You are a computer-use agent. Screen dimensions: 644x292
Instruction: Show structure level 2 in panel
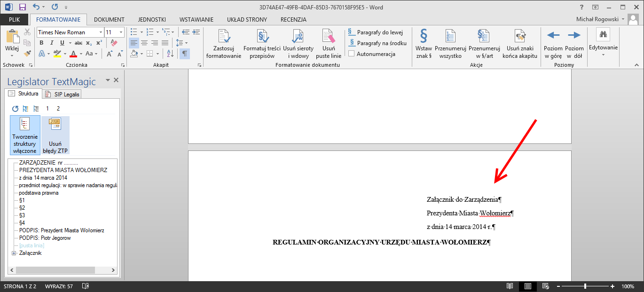tap(58, 109)
